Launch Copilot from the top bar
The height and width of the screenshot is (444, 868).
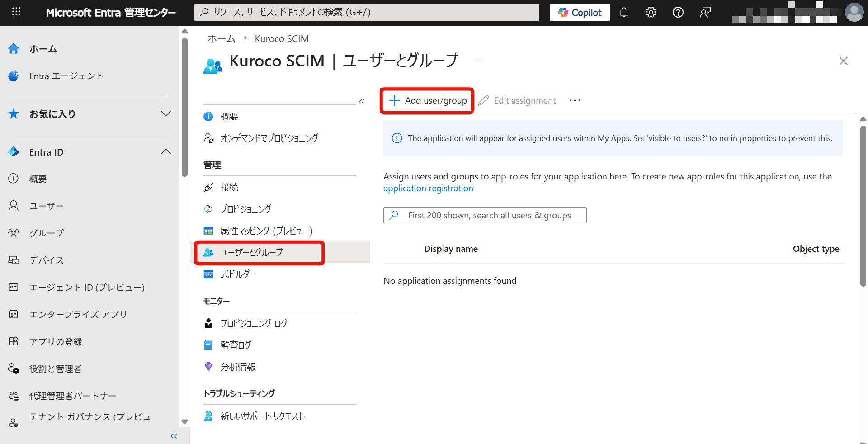pos(580,12)
